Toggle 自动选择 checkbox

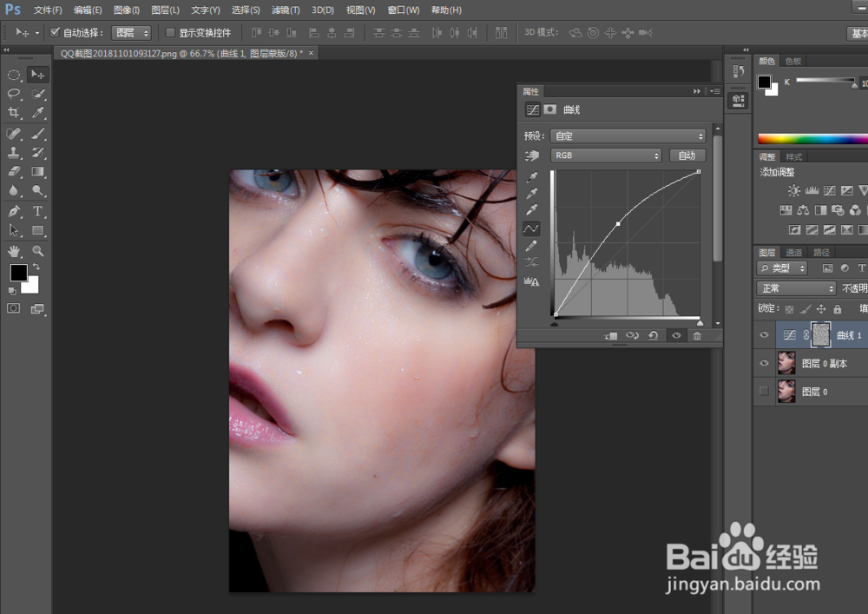coord(55,32)
